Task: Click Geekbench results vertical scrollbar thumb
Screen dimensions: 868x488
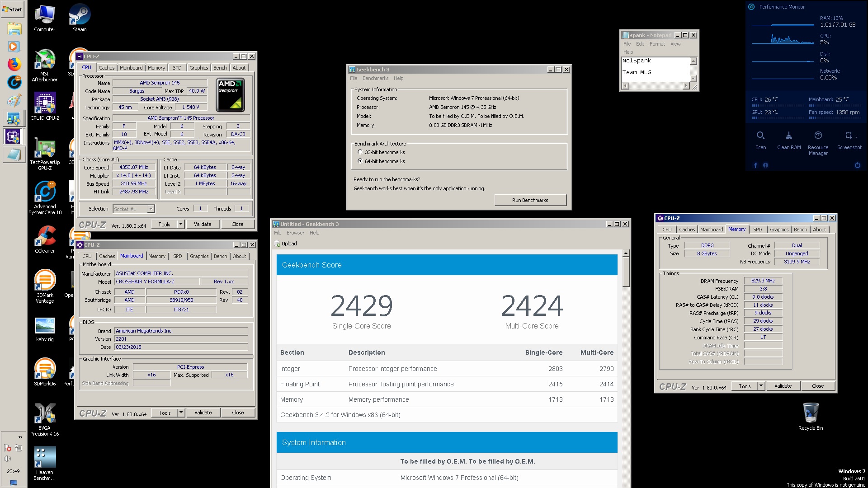Action: coord(626,272)
